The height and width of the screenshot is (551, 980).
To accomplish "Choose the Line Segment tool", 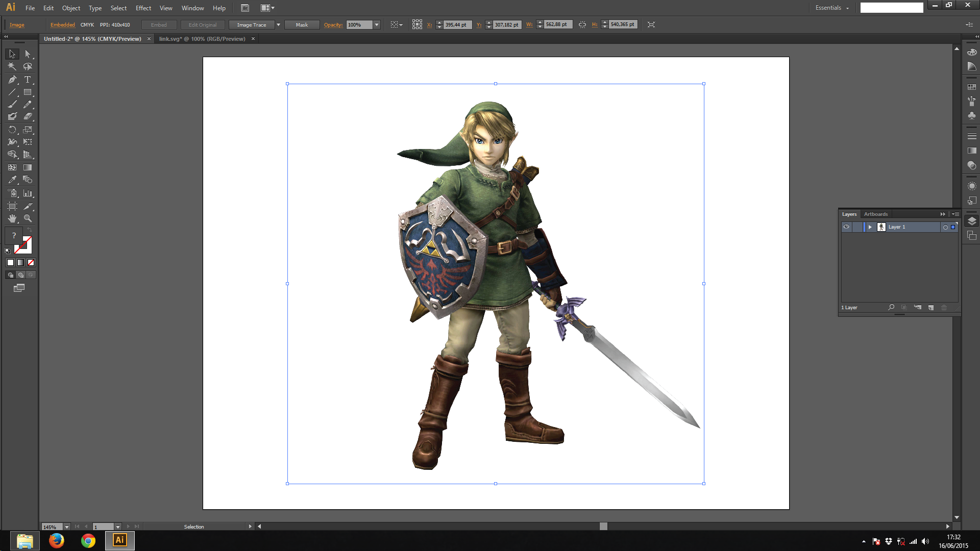I will pos(12,92).
